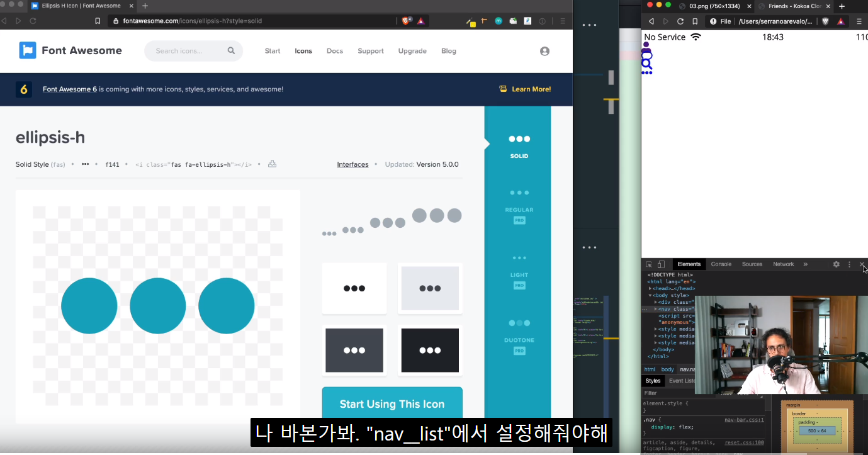868x455 pixels.
Task: Open the Support nav link
Action: click(x=371, y=51)
